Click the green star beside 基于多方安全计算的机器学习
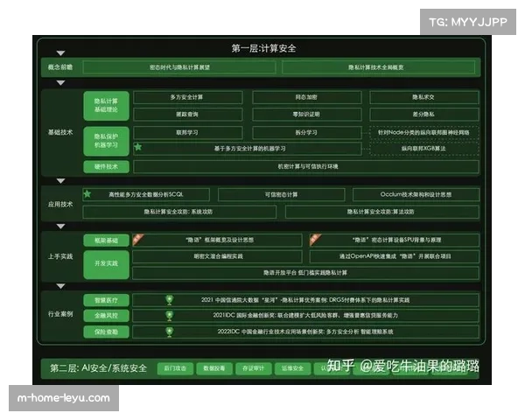Image resolution: width=525 pixels, height=420 pixels. pos(138,147)
